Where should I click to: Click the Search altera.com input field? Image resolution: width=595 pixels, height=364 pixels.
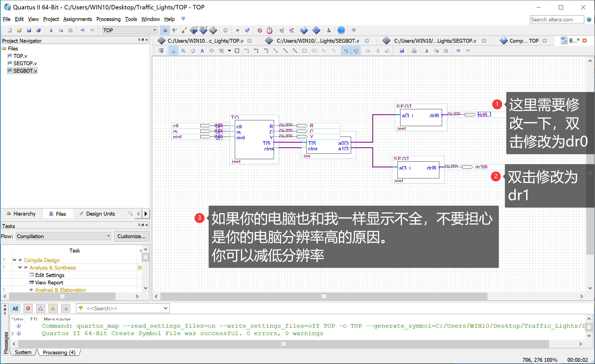point(557,19)
